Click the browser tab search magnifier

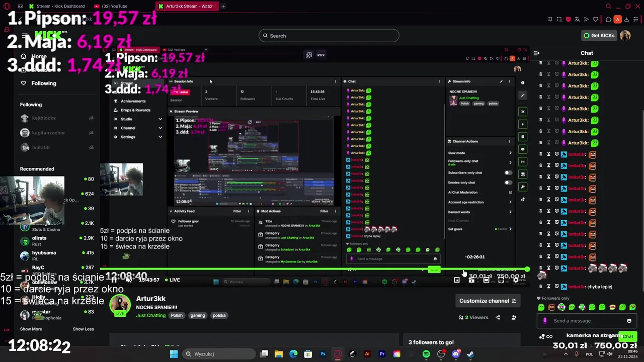click(608, 6)
